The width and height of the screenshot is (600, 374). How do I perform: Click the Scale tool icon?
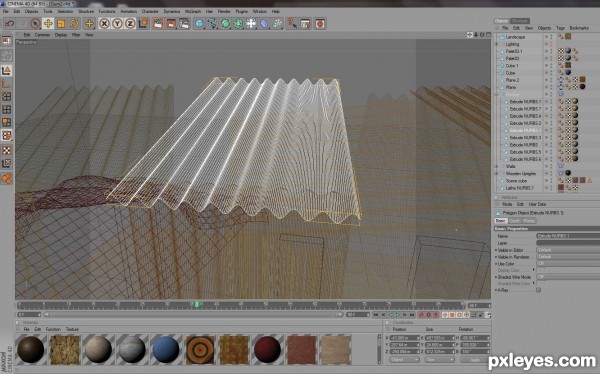pos(61,24)
